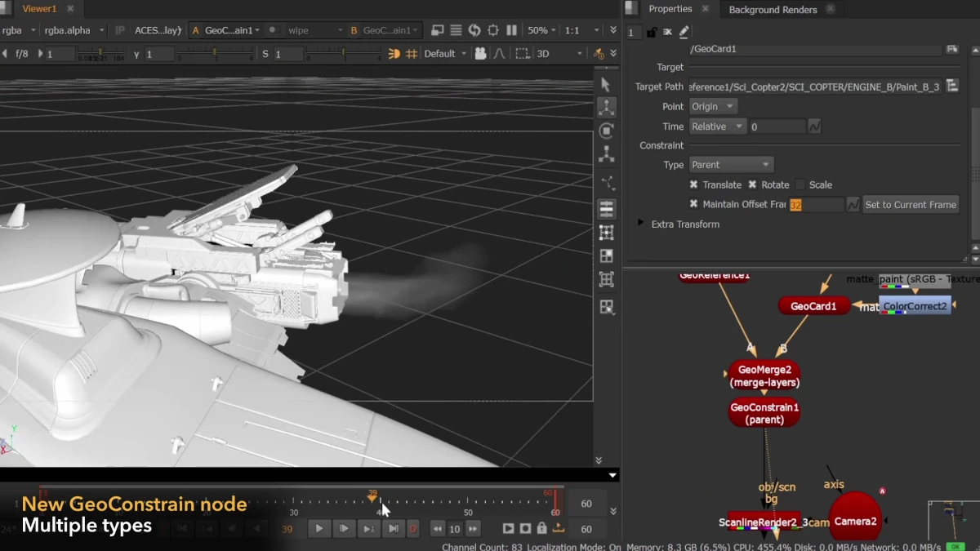Pause viewer updates with the pause icon
This screenshot has width=980, height=551.
[x=512, y=30]
